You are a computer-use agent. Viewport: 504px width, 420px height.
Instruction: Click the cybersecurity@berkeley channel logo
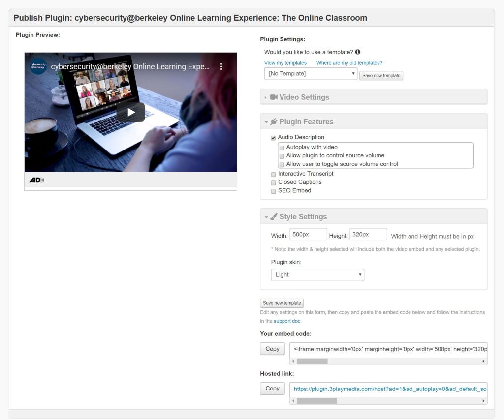(x=38, y=66)
